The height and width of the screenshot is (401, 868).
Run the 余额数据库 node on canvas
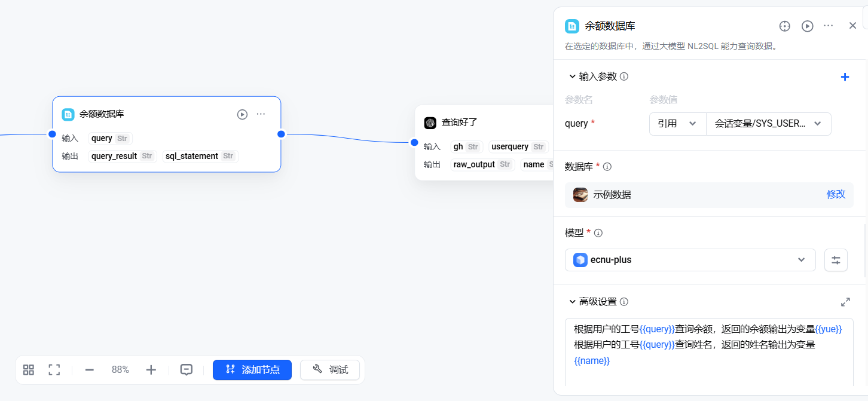[242, 114]
